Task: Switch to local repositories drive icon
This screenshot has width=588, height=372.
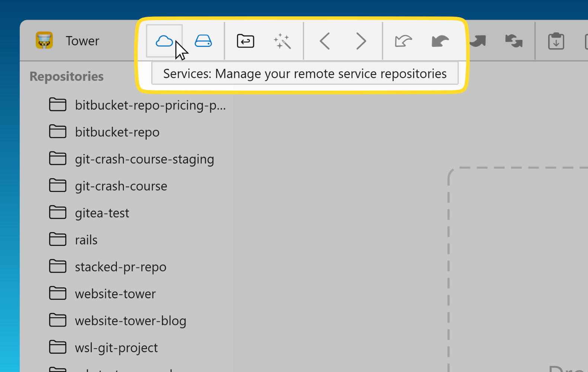Action: point(203,41)
